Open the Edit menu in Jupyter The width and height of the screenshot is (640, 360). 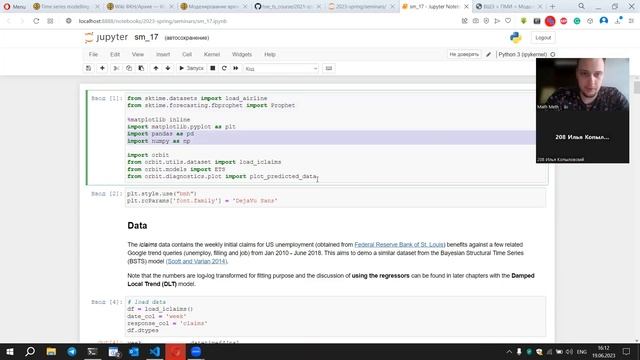click(115, 54)
